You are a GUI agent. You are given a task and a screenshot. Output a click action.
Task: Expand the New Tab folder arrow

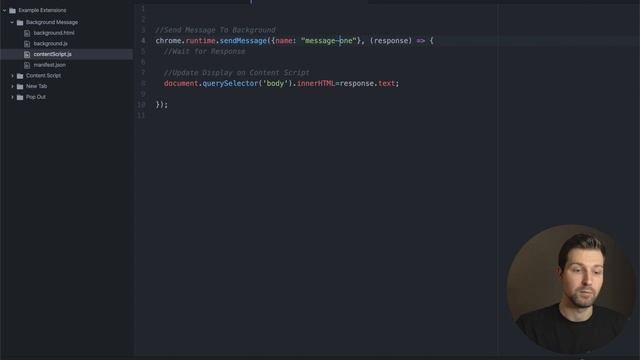(x=12, y=87)
